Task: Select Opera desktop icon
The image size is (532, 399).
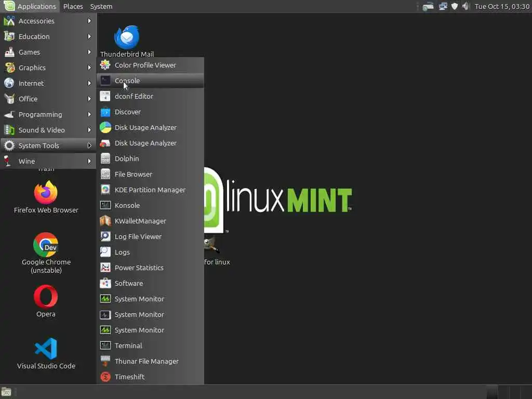Action: 46,301
